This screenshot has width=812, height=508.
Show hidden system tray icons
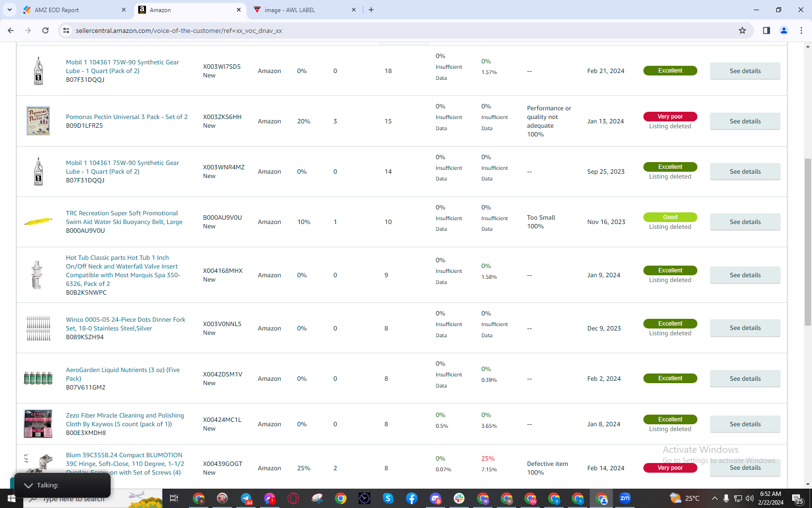point(714,498)
